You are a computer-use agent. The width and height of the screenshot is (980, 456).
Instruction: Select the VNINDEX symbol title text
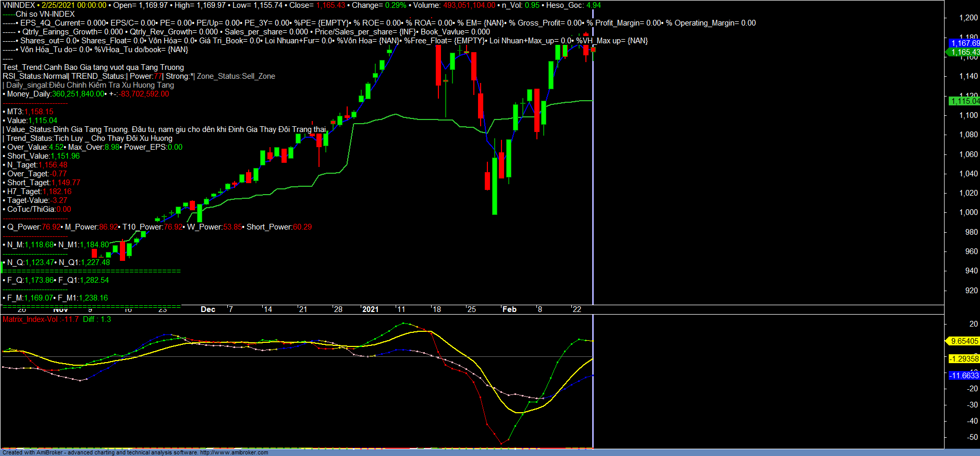pos(19,5)
